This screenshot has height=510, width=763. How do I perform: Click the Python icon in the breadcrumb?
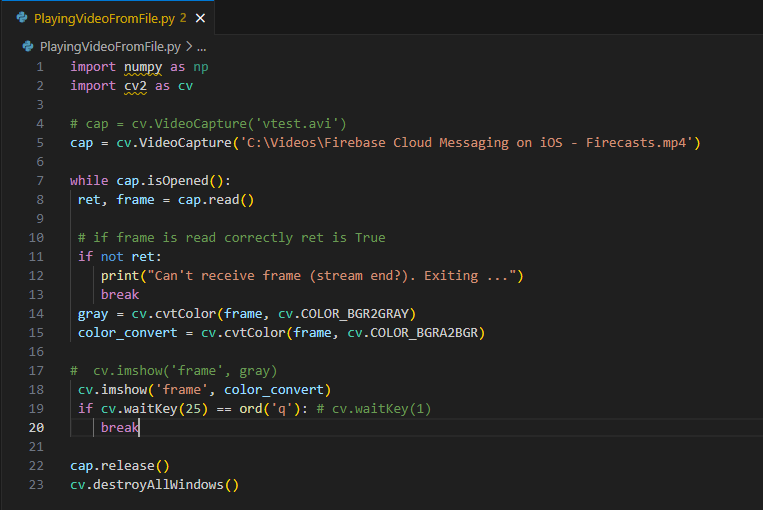(x=28, y=46)
